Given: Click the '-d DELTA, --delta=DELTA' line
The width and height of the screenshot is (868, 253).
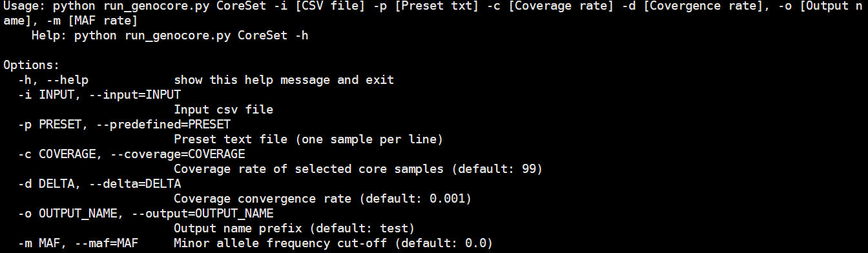Looking at the screenshot, I should point(99,184).
